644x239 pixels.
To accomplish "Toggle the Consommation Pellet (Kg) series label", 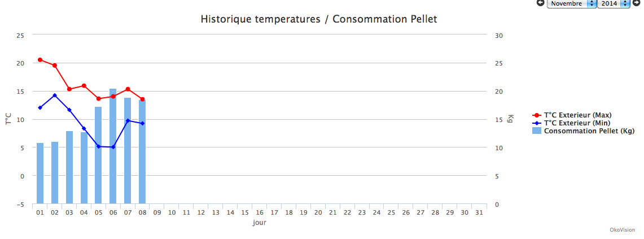I will coord(589,131).
